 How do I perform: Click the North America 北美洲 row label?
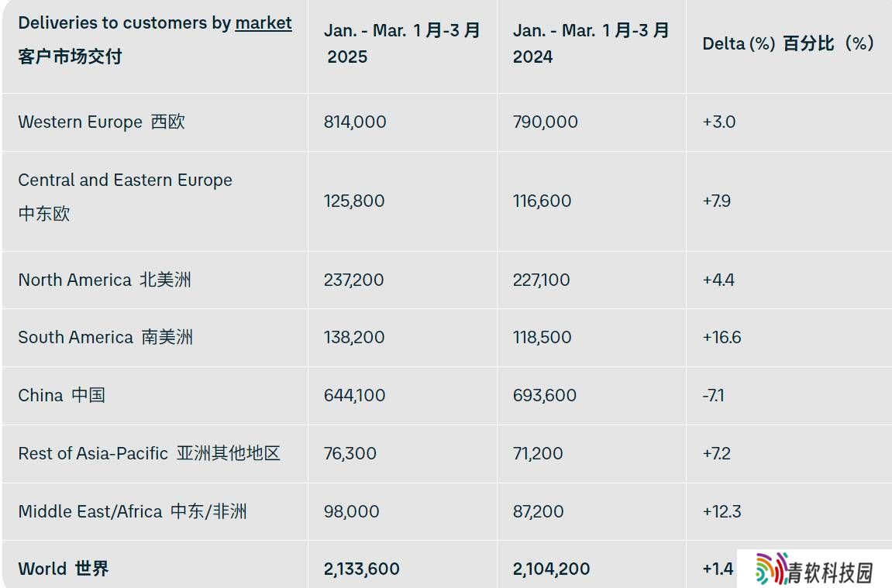tap(105, 280)
